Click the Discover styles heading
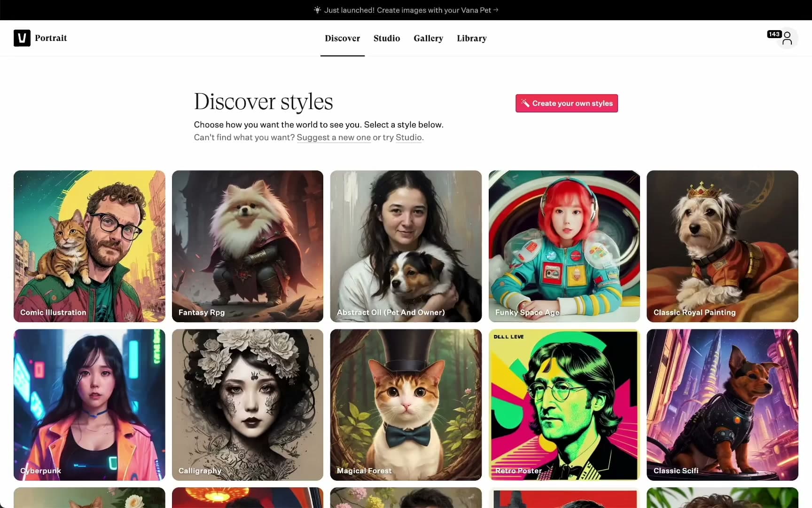Image resolution: width=812 pixels, height=508 pixels. click(264, 102)
